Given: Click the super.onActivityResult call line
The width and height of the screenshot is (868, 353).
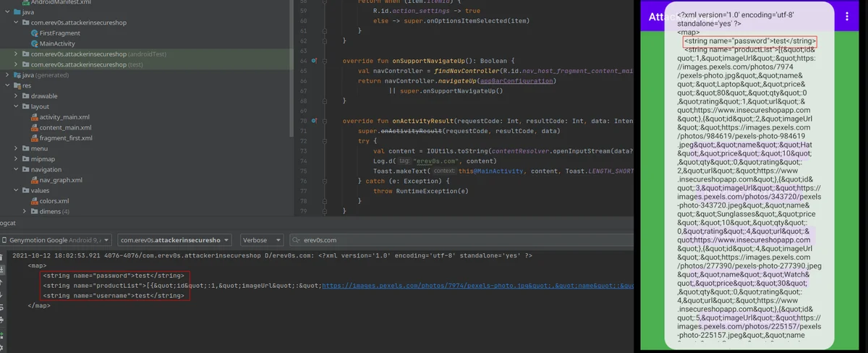Looking at the screenshot, I should point(459,131).
